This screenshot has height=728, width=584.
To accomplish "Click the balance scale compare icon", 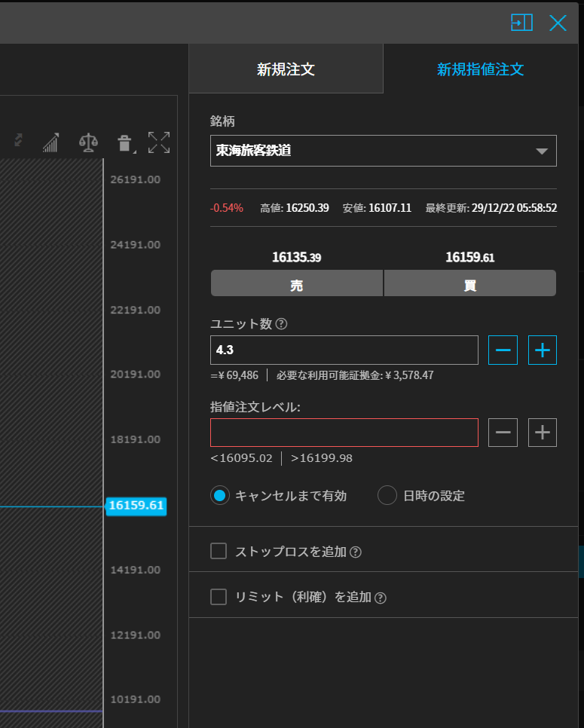I will tap(89, 142).
